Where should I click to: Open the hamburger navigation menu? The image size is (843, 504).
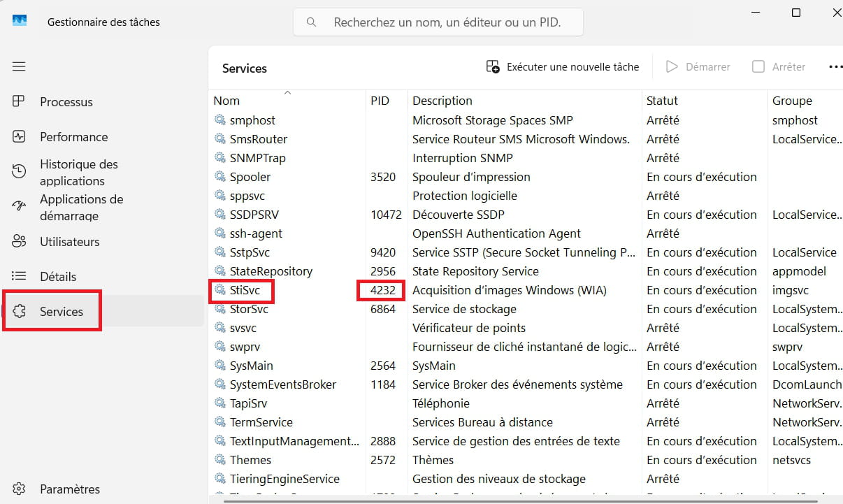pyautogui.click(x=19, y=66)
